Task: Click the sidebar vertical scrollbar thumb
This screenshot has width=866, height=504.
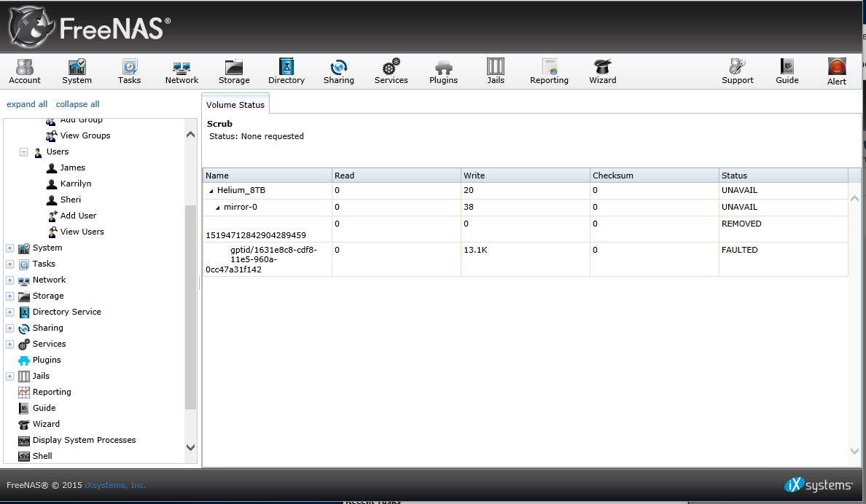Action: pos(190,307)
